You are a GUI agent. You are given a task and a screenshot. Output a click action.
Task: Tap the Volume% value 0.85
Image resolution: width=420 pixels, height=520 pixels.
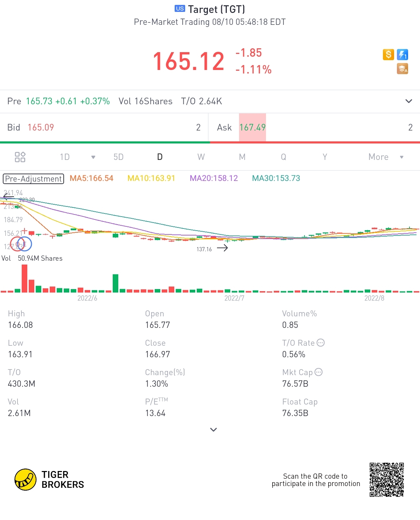pyautogui.click(x=290, y=325)
